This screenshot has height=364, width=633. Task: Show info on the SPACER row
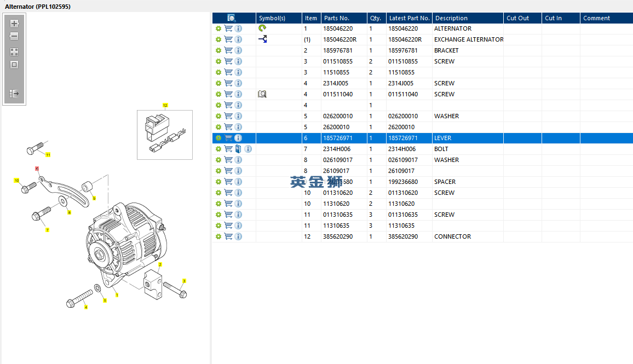[x=238, y=182]
